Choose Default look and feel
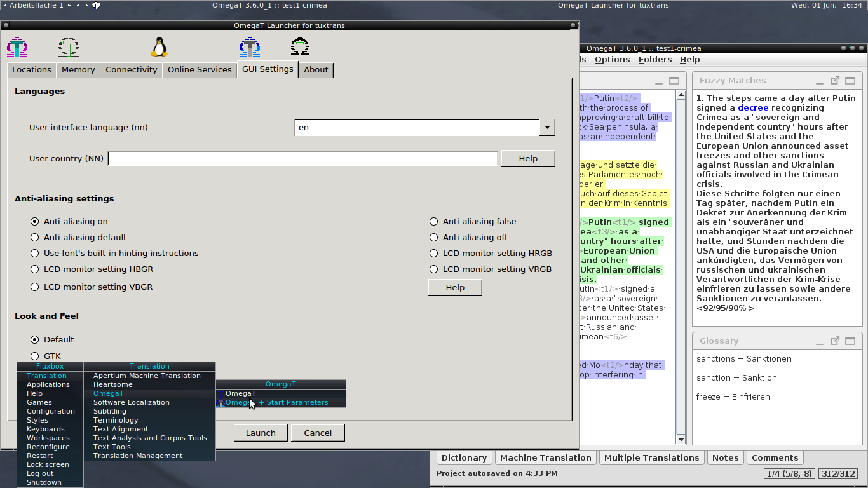 coord(35,340)
